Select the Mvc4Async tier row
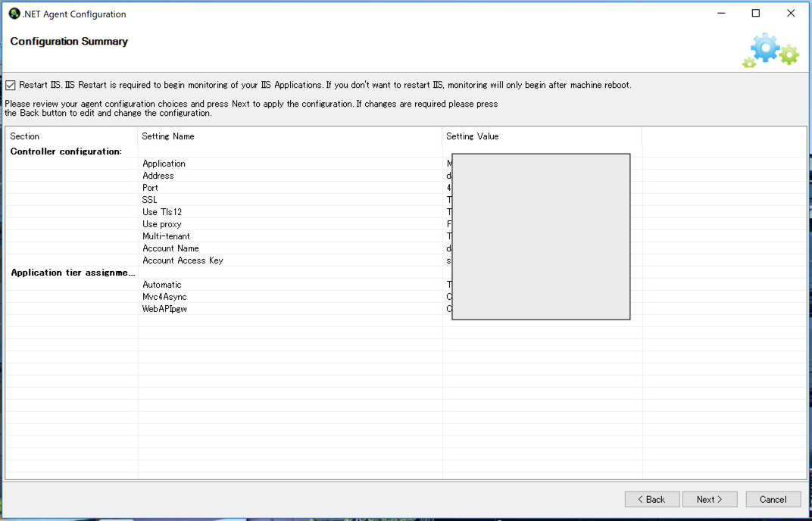Viewport: 812px width, 521px height. coord(164,297)
